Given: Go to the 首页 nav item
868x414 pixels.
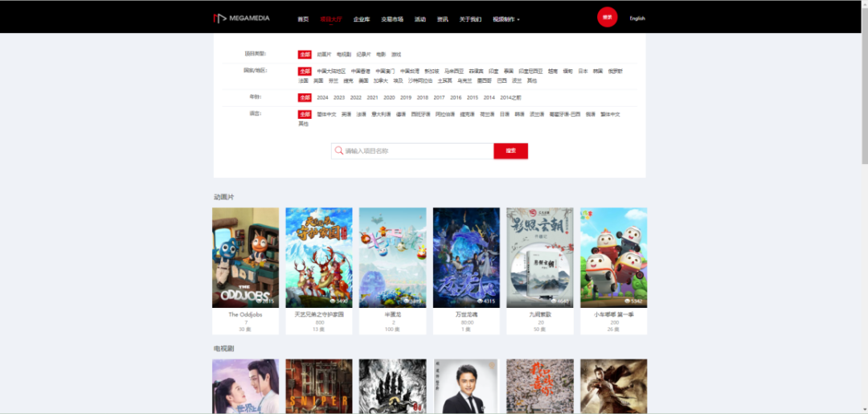Looking at the screenshot, I should (303, 18).
